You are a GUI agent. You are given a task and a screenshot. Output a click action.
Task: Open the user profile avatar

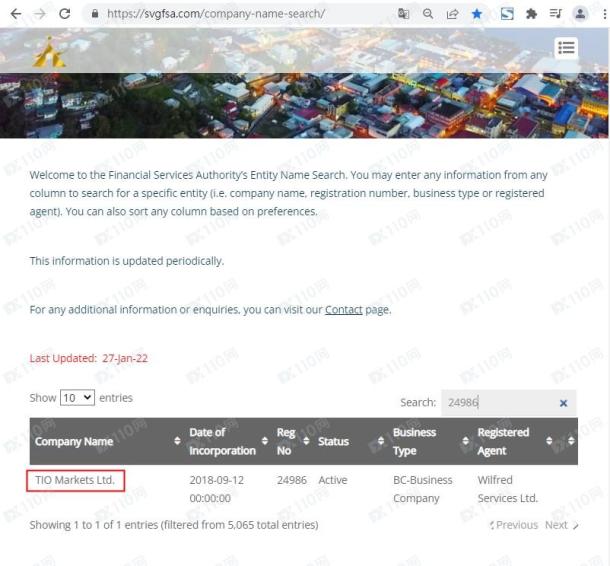tap(580, 14)
